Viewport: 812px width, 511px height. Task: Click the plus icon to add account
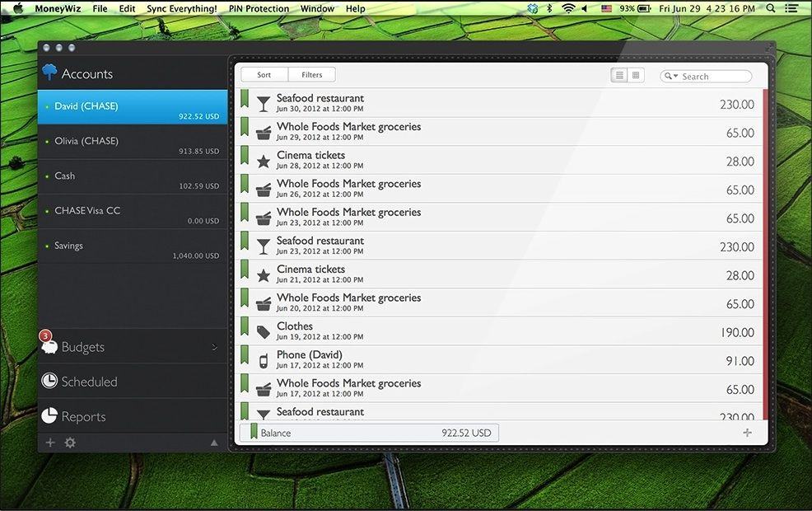tap(50, 443)
